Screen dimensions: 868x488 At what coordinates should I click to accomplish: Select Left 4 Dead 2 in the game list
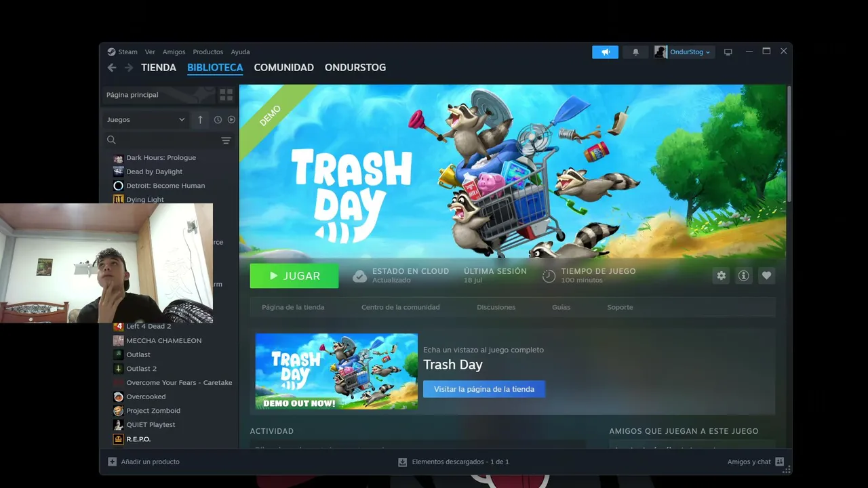(x=149, y=327)
